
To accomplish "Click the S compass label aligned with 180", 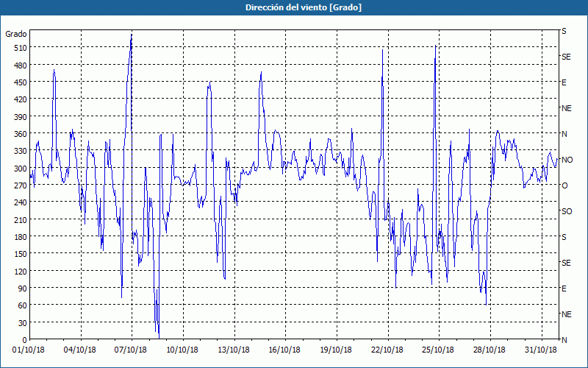I will 564,237.
